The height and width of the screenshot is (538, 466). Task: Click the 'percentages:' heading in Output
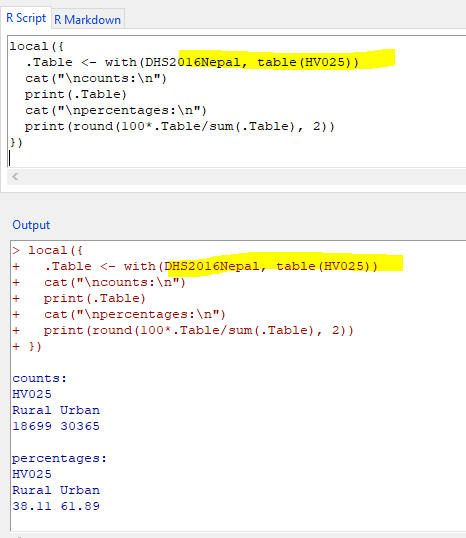pos(59,458)
